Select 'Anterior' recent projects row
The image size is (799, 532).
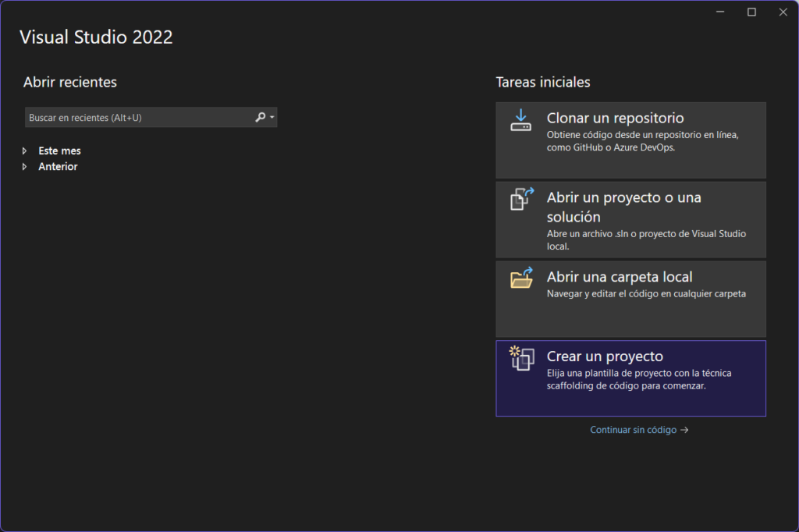[58, 167]
